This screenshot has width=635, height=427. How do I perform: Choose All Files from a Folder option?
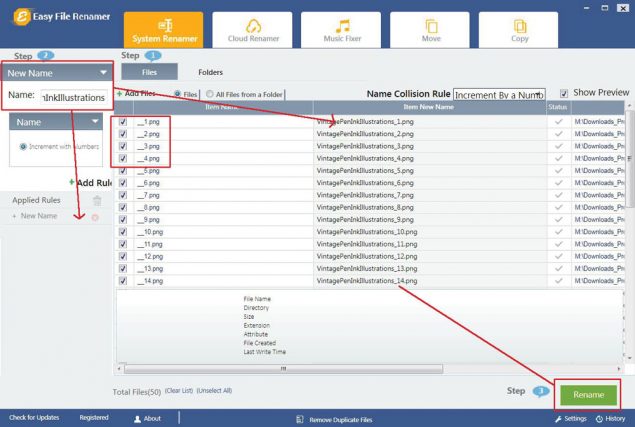click(x=209, y=94)
